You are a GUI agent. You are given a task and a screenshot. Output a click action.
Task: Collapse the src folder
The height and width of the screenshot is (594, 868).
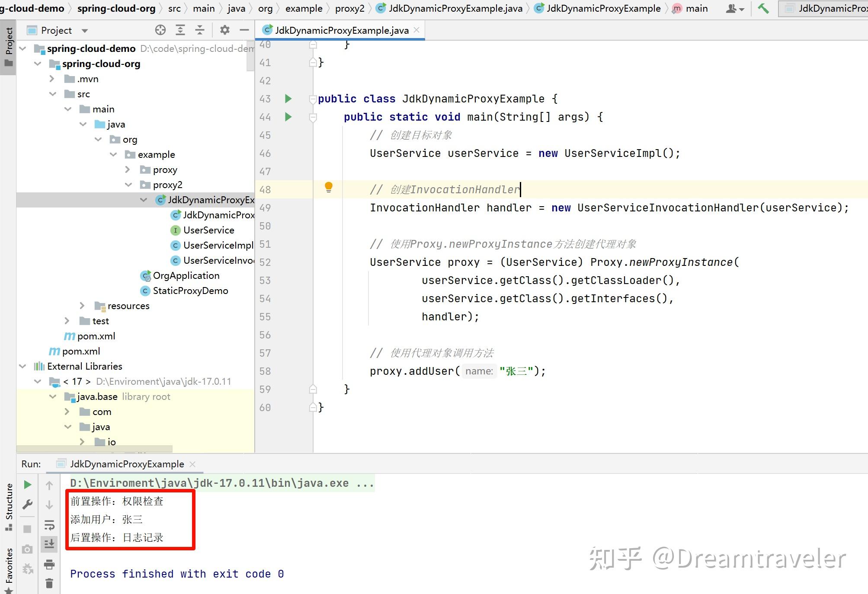tap(53, 94)
